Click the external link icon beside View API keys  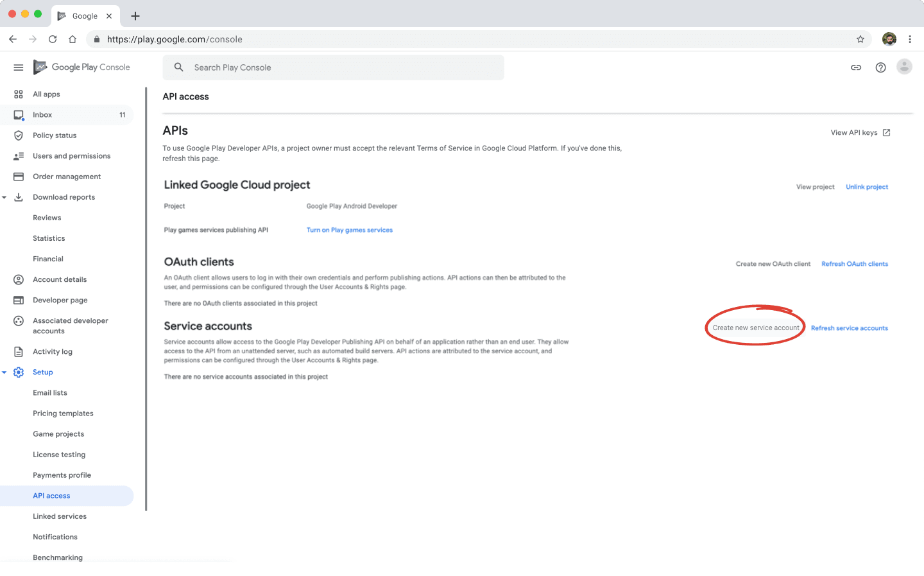[886, 133]
